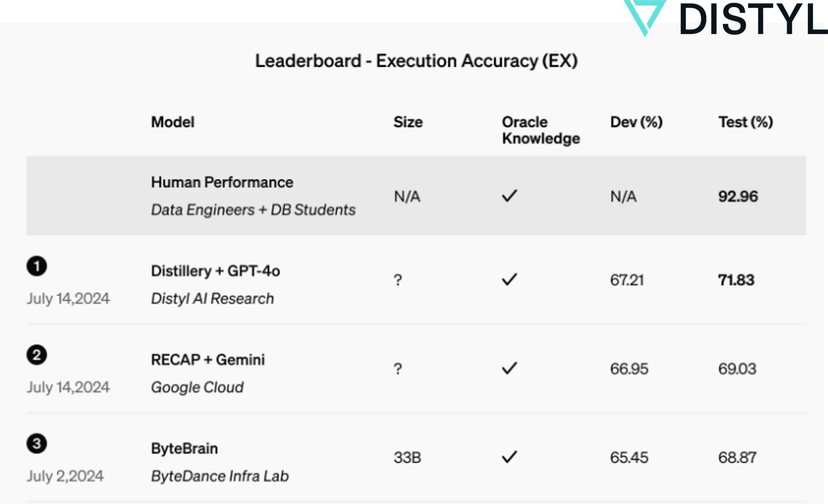
Task: Click Leaderboard - Execution Accuracy (EX) title
Action: pyautogui.click(x=416, y=61)
